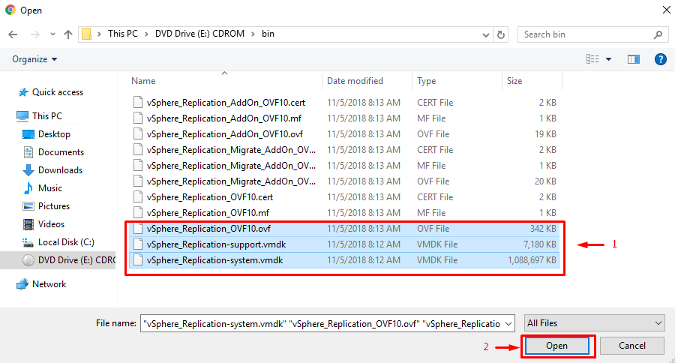Open Documents folder in sidebar
The height and width of the screenshot is (363, 675).
(x=53, y=152)
